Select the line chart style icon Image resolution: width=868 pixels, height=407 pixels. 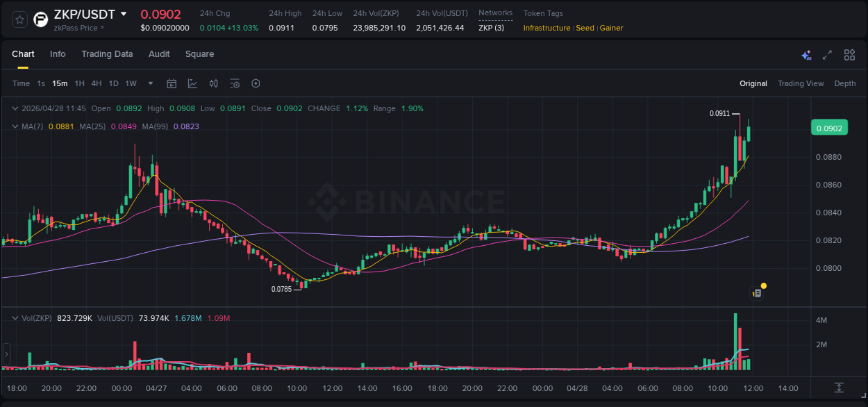(x=192, y=83)
